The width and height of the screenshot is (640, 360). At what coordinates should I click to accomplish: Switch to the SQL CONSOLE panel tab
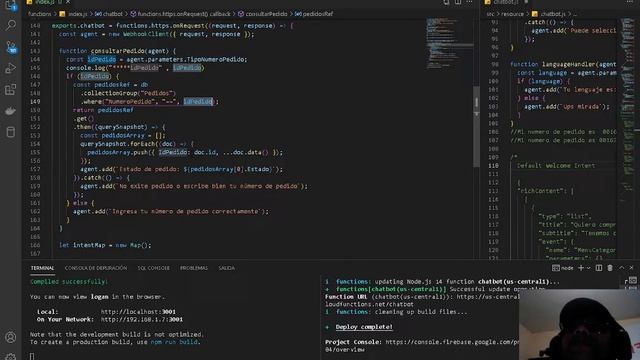click(153, 268)
